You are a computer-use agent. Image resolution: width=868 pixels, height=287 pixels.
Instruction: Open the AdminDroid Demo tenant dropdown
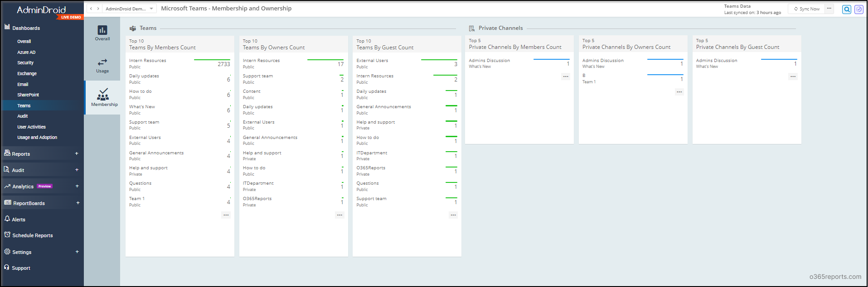coord(129,9)
